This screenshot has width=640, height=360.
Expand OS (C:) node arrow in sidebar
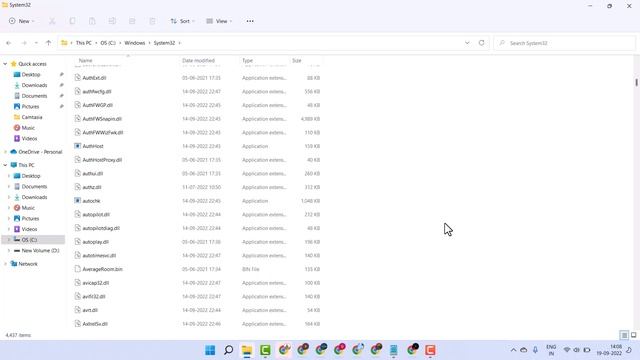[9, 240]
